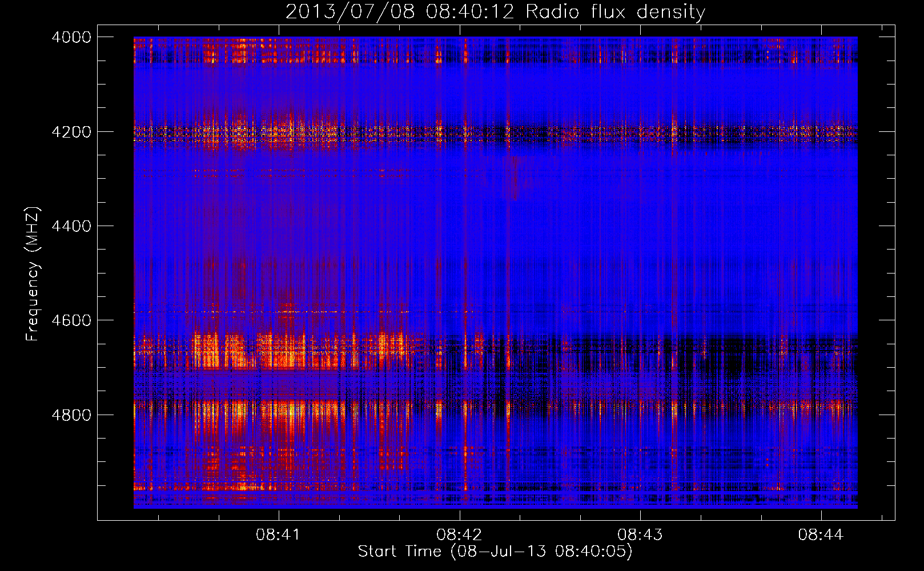Screen dimensions: 924x571
Task: Click the 4400 frequency tick label
Action: [x=71, y=226]
